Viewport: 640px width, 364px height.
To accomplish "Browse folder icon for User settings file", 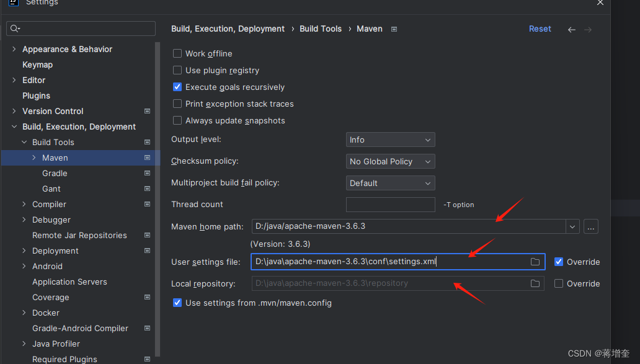I will (x=535, y=262).
